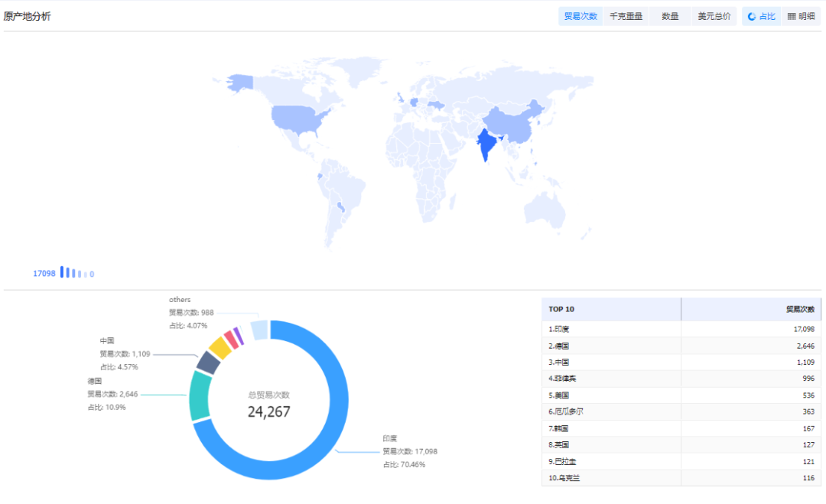826x504 pixels.
Task: Select the dark gray 中国 donut slice
Action: click(208, 362)
